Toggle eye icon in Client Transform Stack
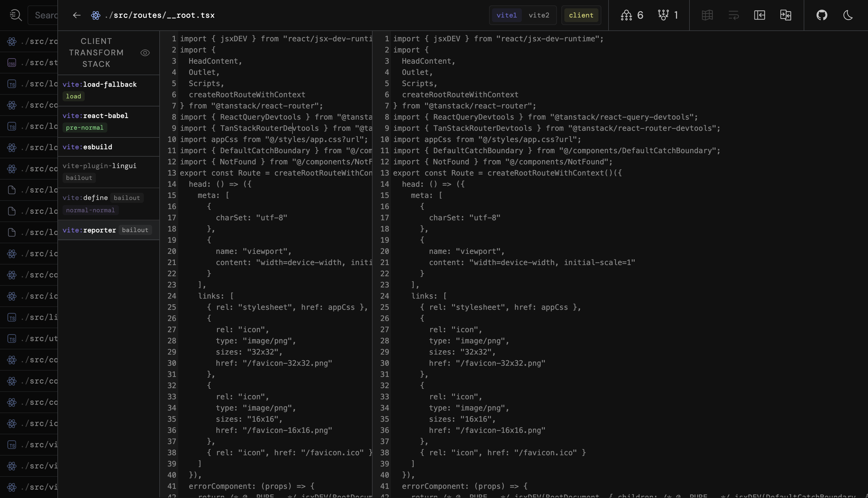The height and width of the screenshot is (498, 868). click(x=145, y=53)
